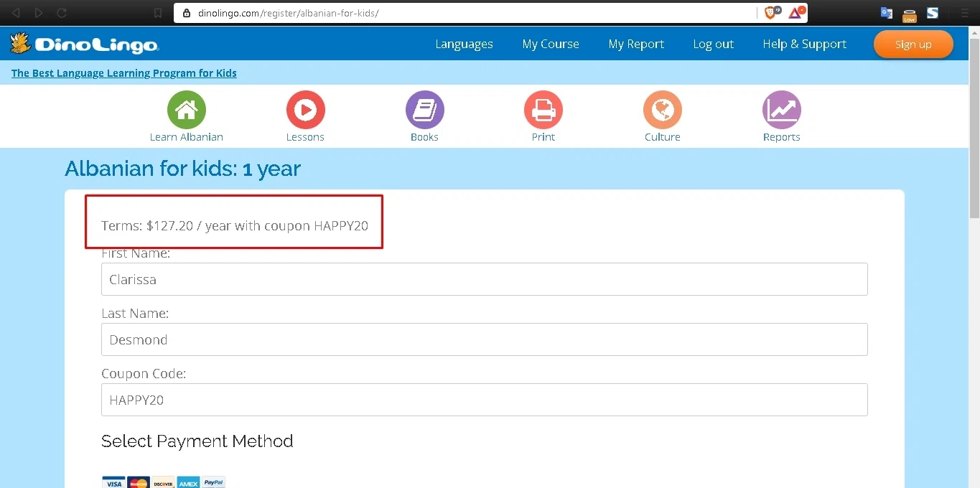Go forward with the browser forward arrow
980x488 pixels.
(x=39, y=13)
